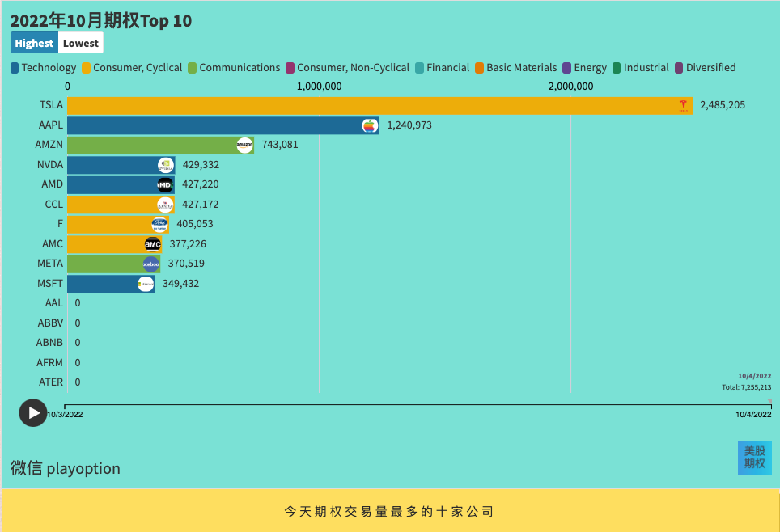Toggle the Communications legend filter

click(x=235, y=68)
